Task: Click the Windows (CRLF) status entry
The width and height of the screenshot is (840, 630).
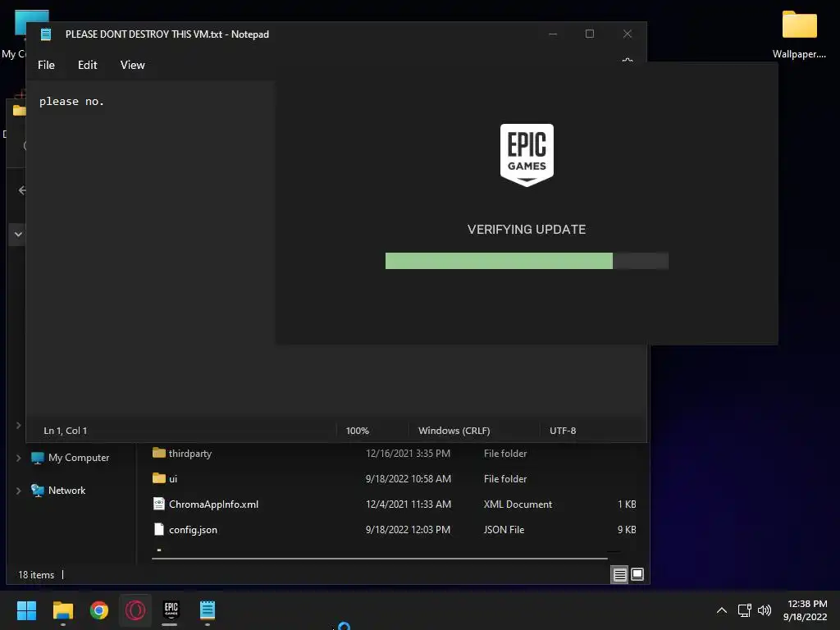Action: point(454,430)
